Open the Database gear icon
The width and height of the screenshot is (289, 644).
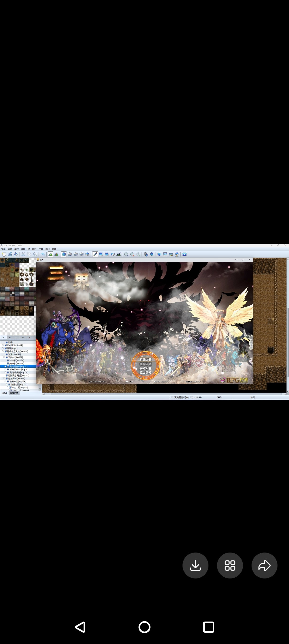[x=146, y=254]
